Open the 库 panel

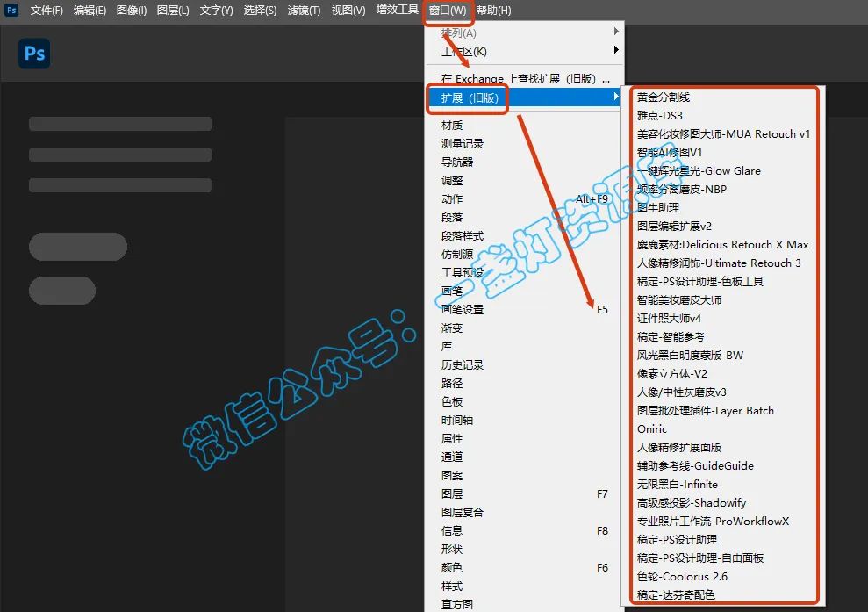(524, 346)
